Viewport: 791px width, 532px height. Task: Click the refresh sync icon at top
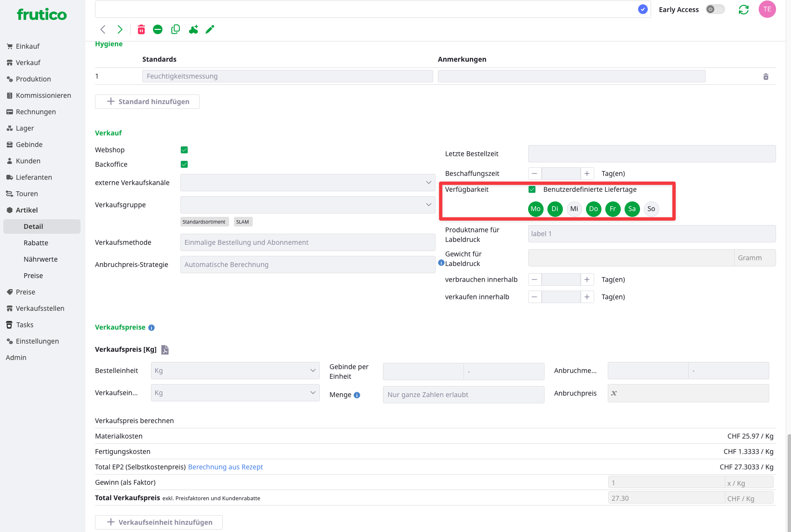[743, 10]
